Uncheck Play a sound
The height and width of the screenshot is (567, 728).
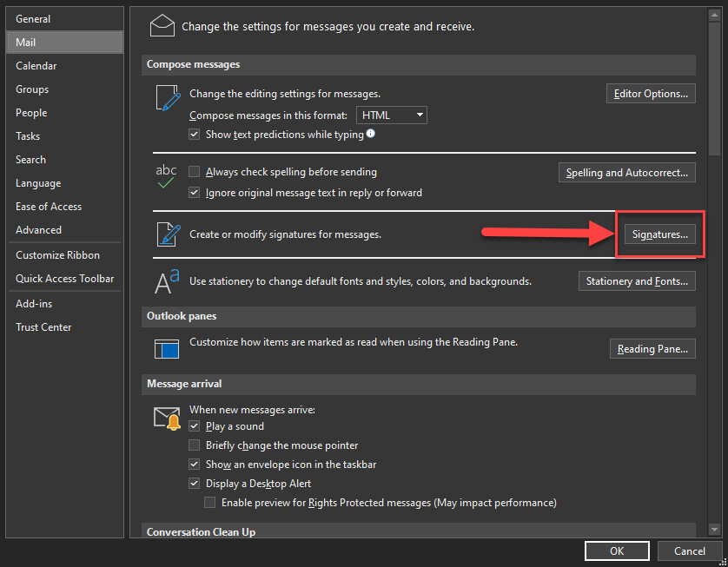(x=195, y=426)
